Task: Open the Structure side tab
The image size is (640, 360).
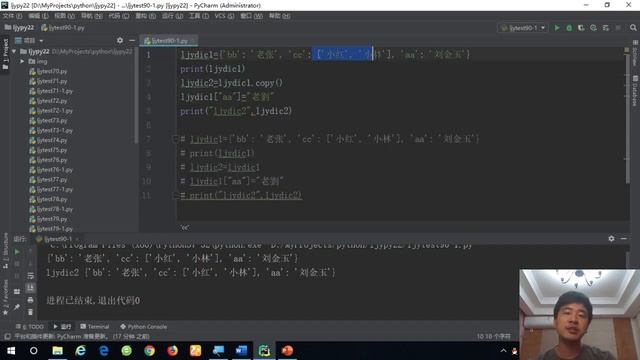Action: click(x=5, y=250)
